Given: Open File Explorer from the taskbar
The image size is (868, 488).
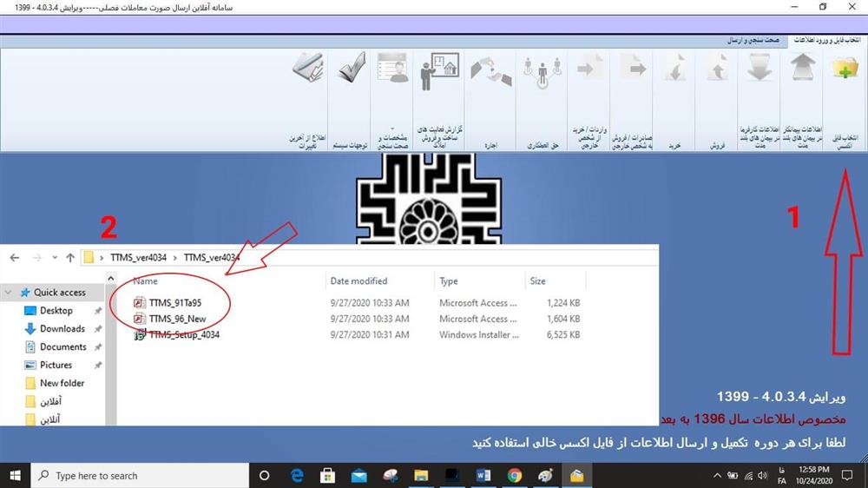Looking at the screenshot, I should coord(421,475).
